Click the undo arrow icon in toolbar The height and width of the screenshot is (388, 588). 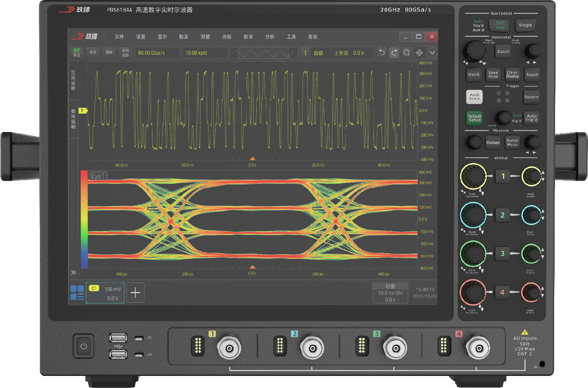[x=382, y=53]
